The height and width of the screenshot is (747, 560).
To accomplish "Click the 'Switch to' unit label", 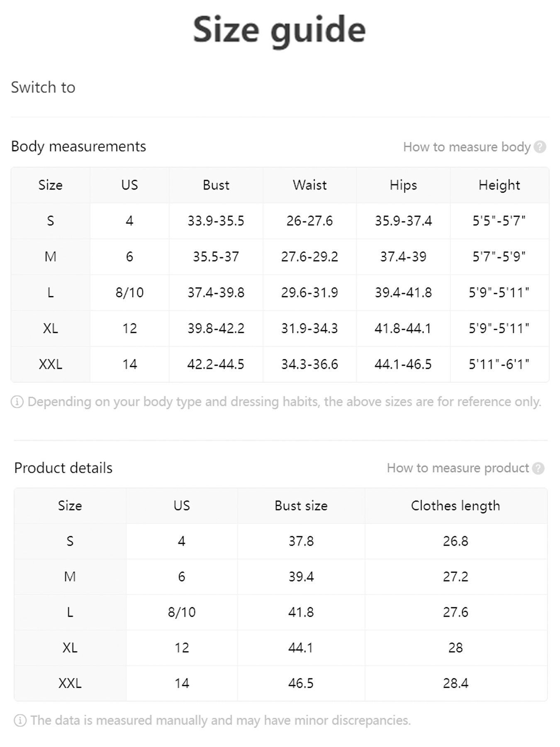I will click(x=43, y=88).
